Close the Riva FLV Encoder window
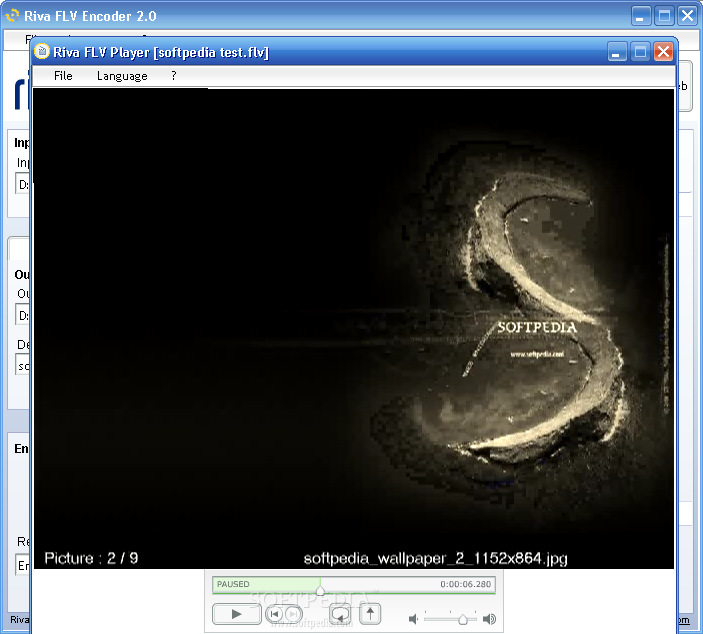Screen dimensions: 703x634 point(687,16)
